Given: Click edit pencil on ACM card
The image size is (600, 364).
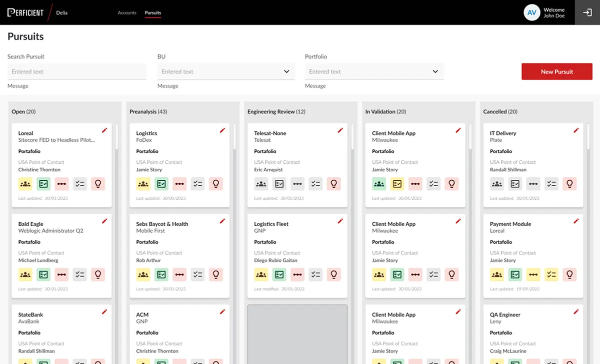Looking at the screenshot, I should pos(222,312).
